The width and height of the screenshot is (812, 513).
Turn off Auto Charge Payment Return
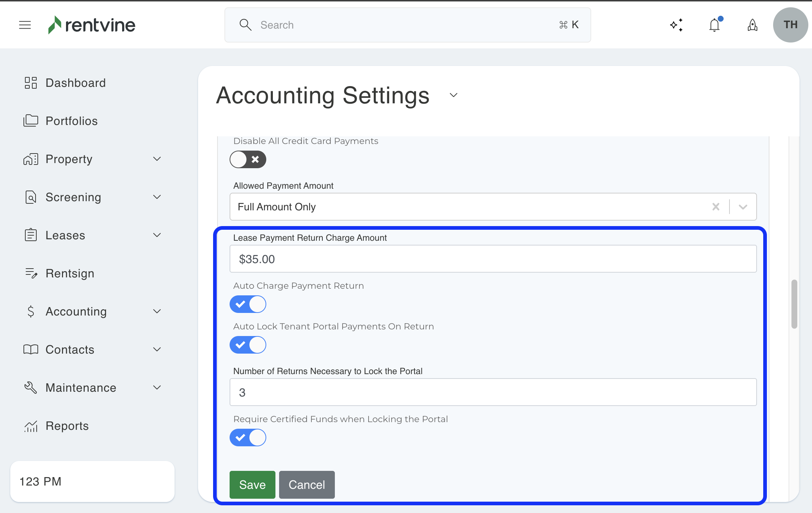click(248, 304)
